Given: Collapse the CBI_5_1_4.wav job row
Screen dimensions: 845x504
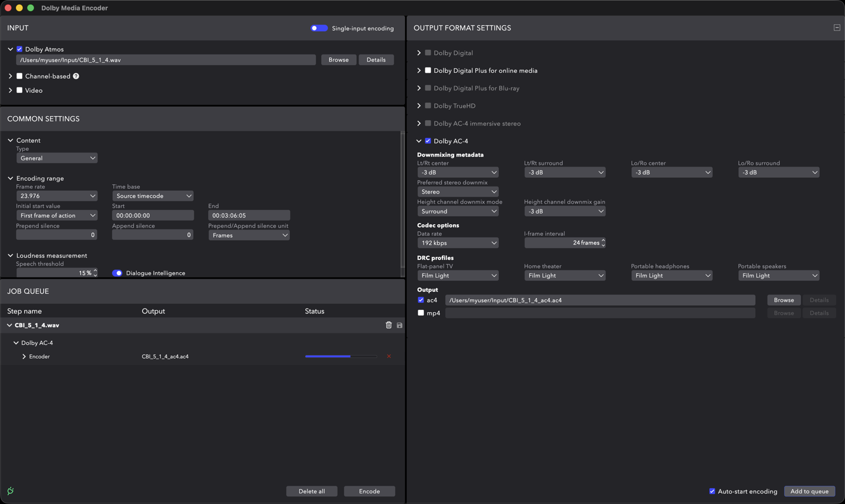Looking at the screenshot, I should pos(9,325).
